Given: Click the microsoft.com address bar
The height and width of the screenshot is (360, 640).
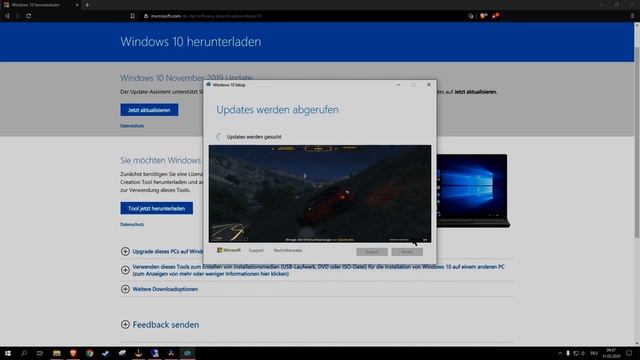Looking at the screenshot, I should tap(302, 16).
